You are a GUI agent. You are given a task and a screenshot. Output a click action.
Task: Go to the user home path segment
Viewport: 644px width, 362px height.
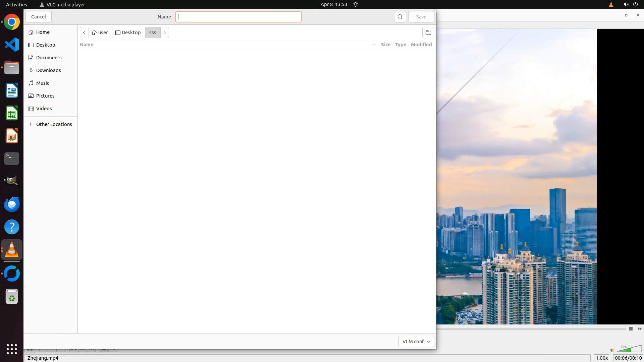click(100, 33)
